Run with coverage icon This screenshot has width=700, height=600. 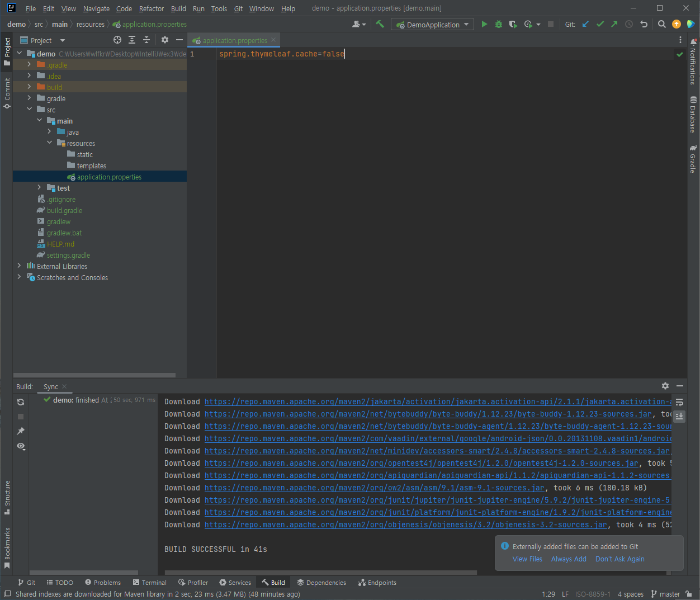coord(513,24)
